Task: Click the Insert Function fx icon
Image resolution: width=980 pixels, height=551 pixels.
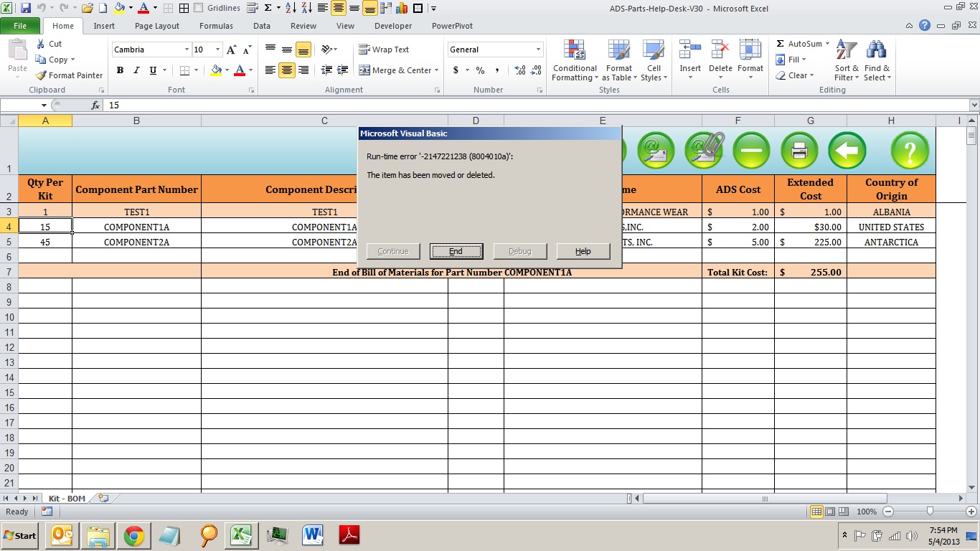Action: 95,105
